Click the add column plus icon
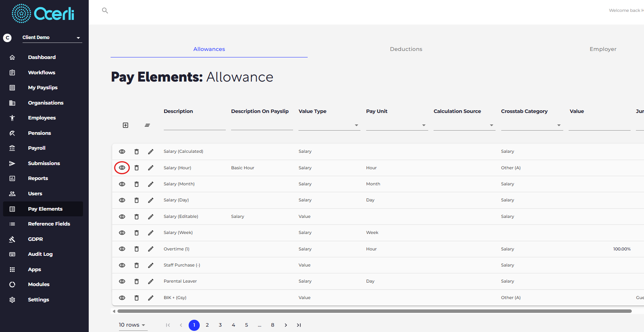The image size is (644, 332). tap(126, 125)
